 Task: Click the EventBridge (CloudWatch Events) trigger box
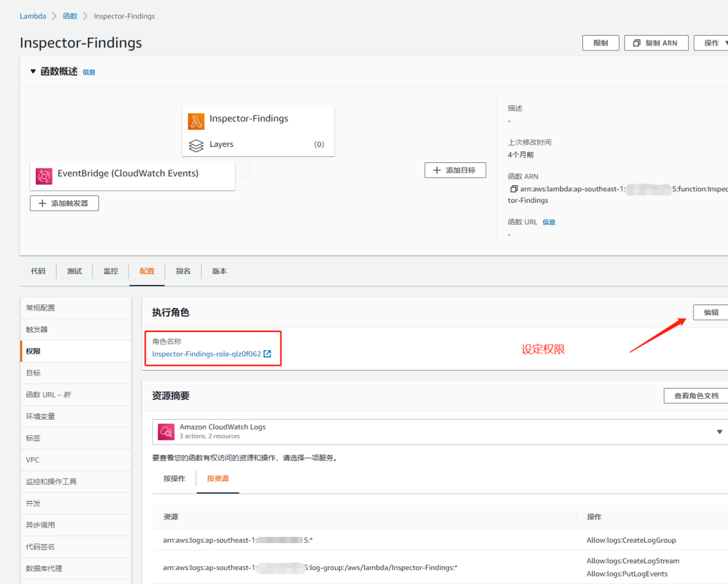[133, 176]
